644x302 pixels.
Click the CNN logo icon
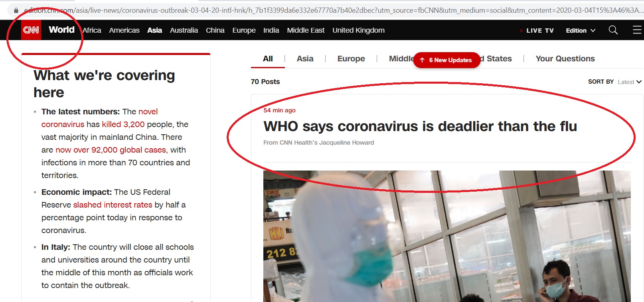click(x=31, y=30)
